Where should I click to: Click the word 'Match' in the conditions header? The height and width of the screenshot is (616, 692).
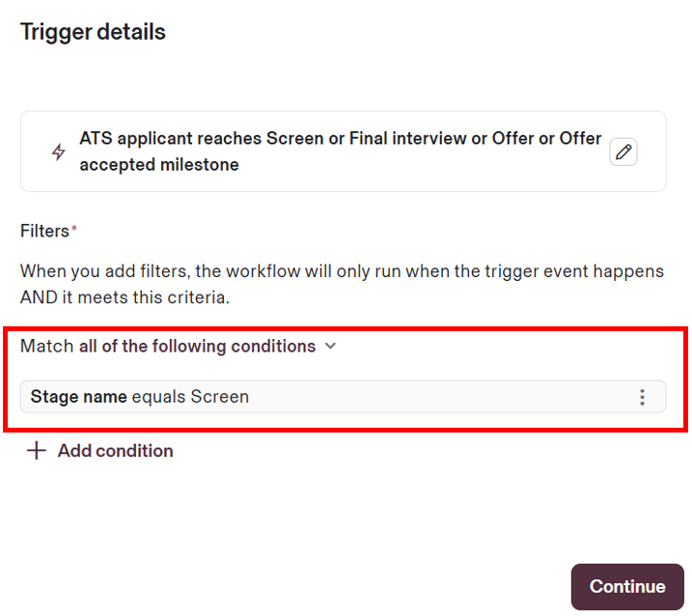click(46, 346)
